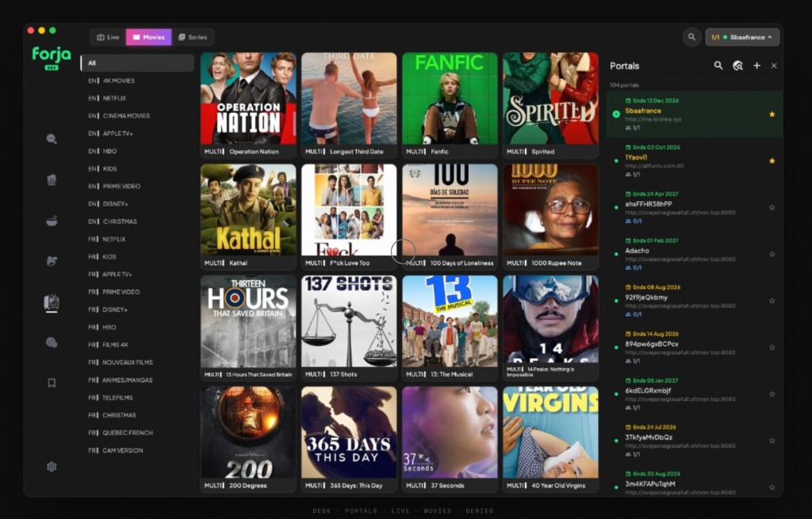Open 13 Hours That Saved Britain poster

(248, 321)
